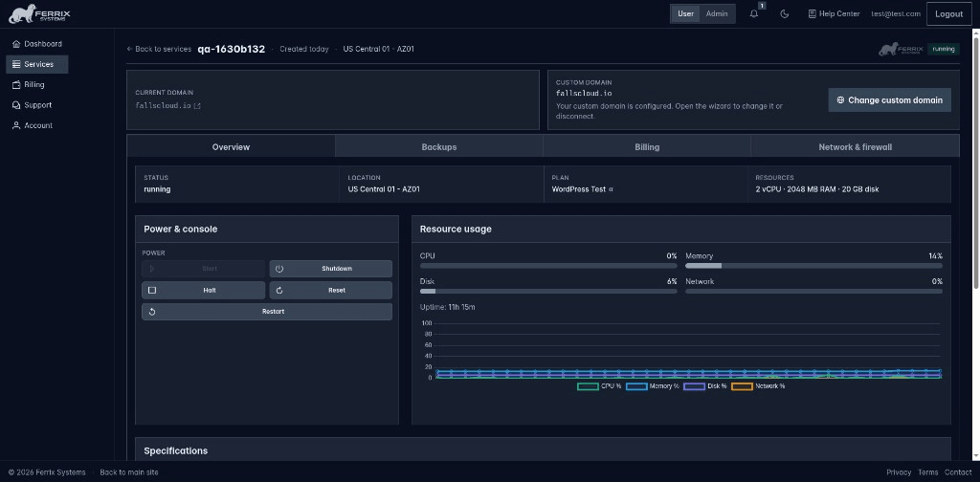Image resolution: width=980 pixels, height=482 pixels.
Task: Switch to Admin mode toggle
Action: pyautogui.click(x=716, y=13)
